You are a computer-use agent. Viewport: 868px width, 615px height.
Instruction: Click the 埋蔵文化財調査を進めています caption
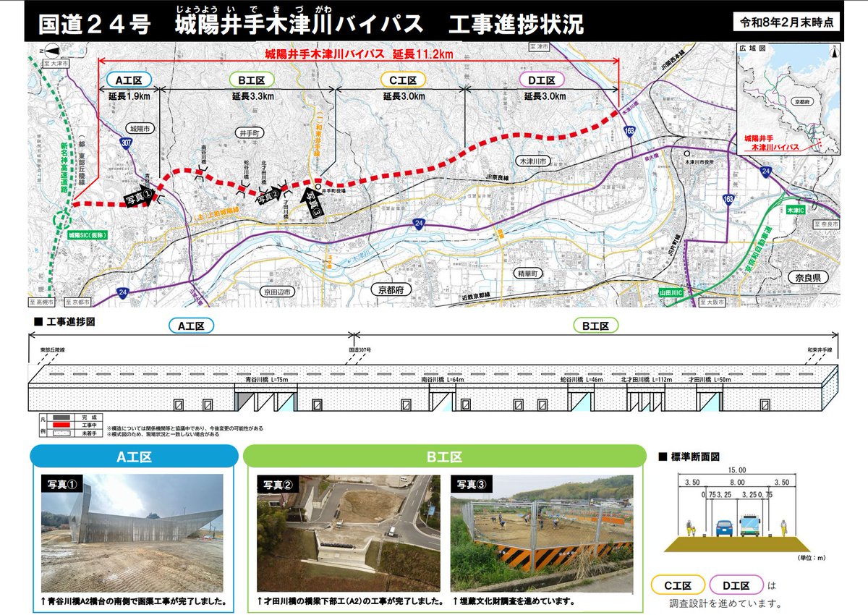514,601
